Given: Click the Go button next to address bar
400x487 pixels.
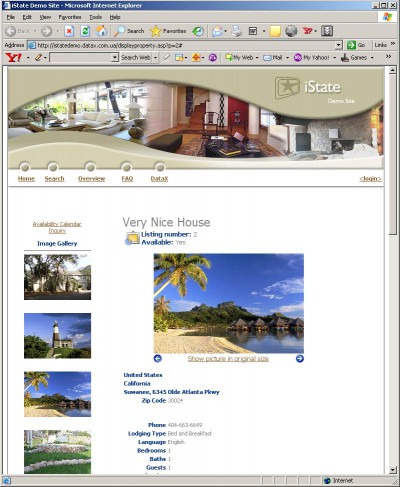Looking at the screenshot, I should [356, 45].
